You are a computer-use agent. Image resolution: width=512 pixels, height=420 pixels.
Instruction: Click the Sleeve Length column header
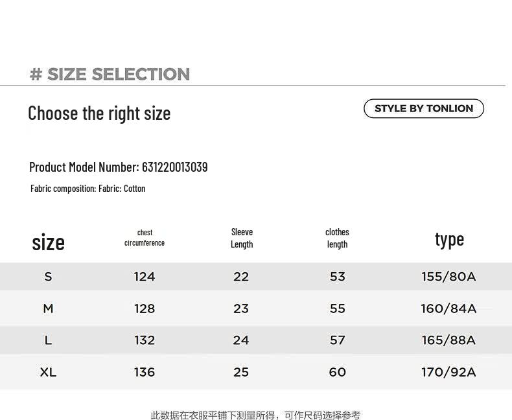tap(242, 238)
